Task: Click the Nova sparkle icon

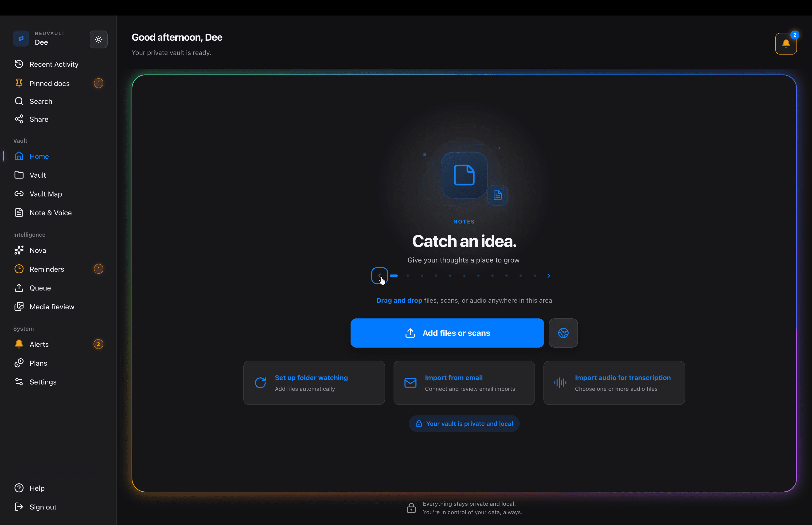Action: pyautogui.click(x=19, y=250)
